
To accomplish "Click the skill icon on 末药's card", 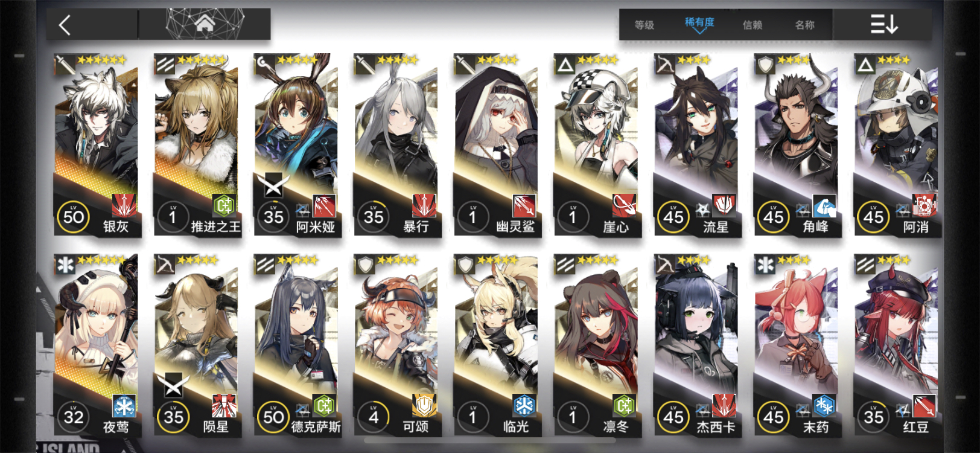I will (824, 406).
